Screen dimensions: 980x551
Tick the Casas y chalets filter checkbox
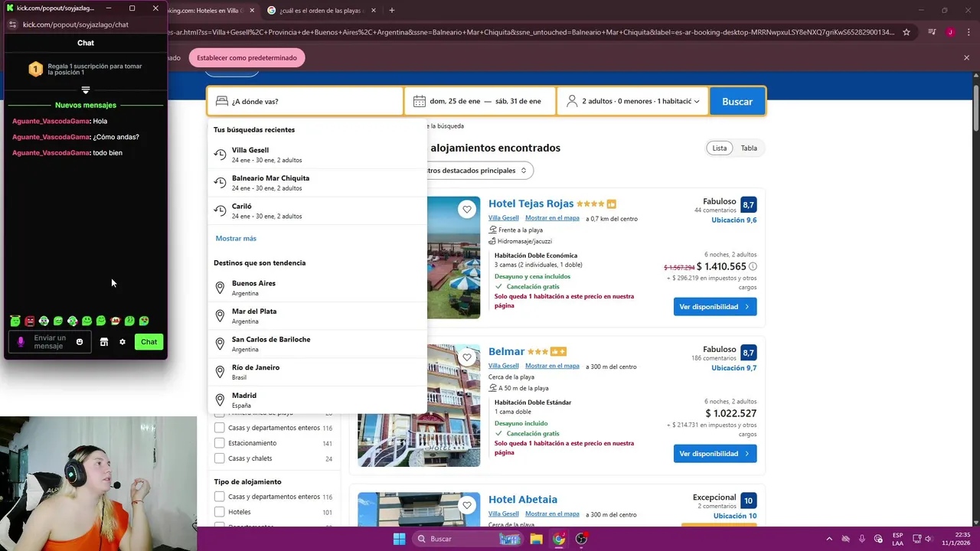coord(220,458)
